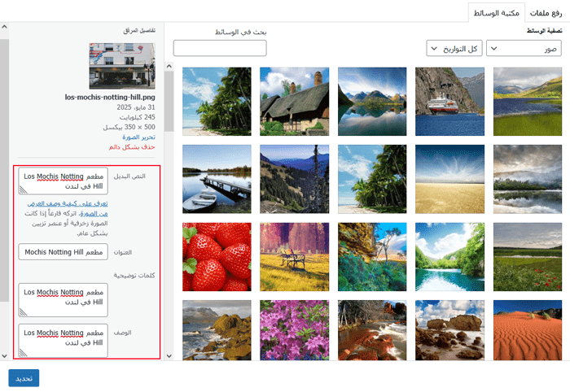Select the rocky cliff with trees thumbnail
Viewport: 570px width, 392px height.
coord(372,257)
